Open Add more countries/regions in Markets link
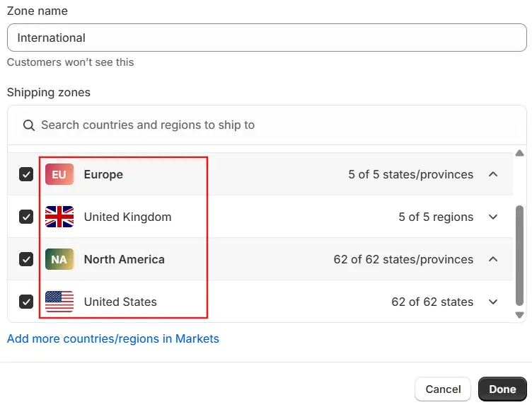The width and height of the screenshot is (532, 405). tap(113, 338)
